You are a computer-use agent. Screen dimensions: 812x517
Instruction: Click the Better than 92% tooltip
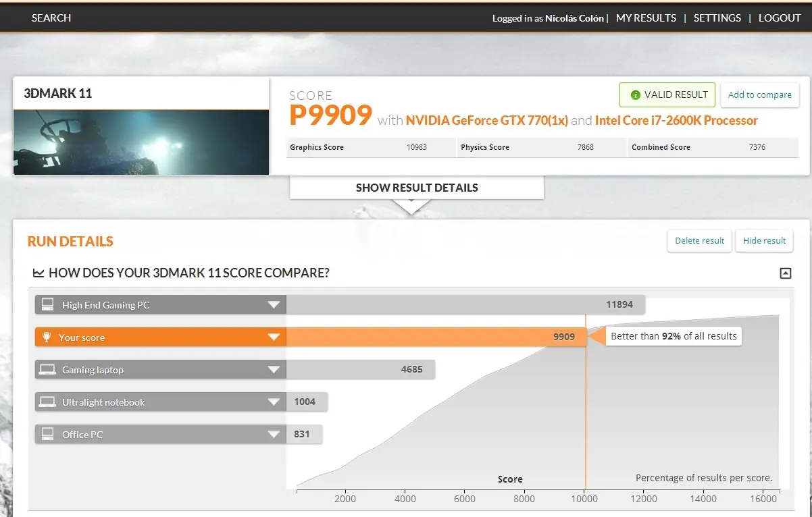(674, 336)
